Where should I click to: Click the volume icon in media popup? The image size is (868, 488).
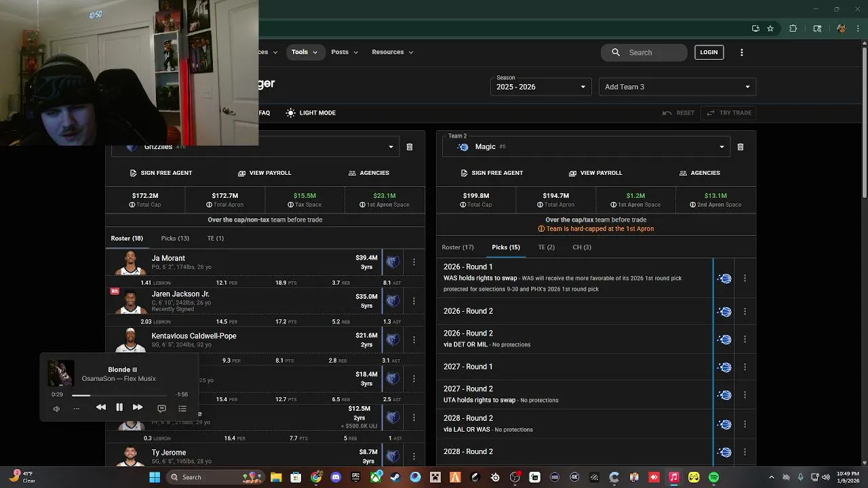pyautogui.click(x=56, y=408)
